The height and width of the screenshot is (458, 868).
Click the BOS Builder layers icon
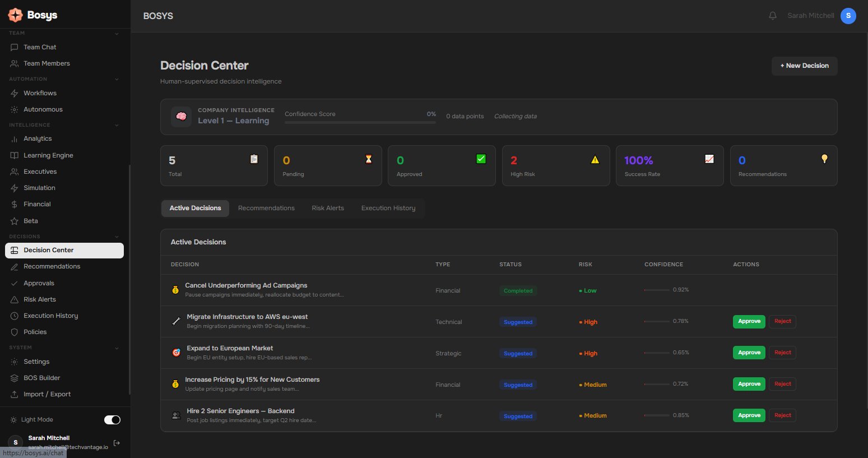[x=15, y=378]
